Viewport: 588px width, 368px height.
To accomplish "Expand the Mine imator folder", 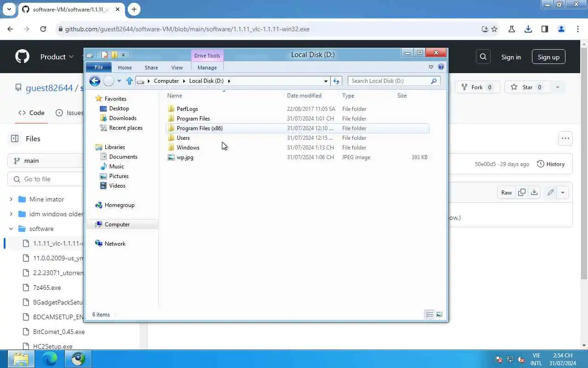I will coord(11,199).
